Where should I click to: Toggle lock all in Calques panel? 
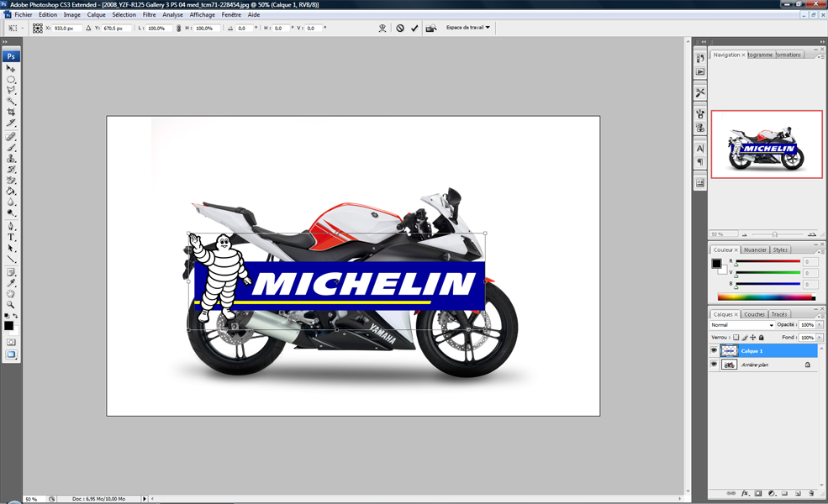(x=761, y=337)
